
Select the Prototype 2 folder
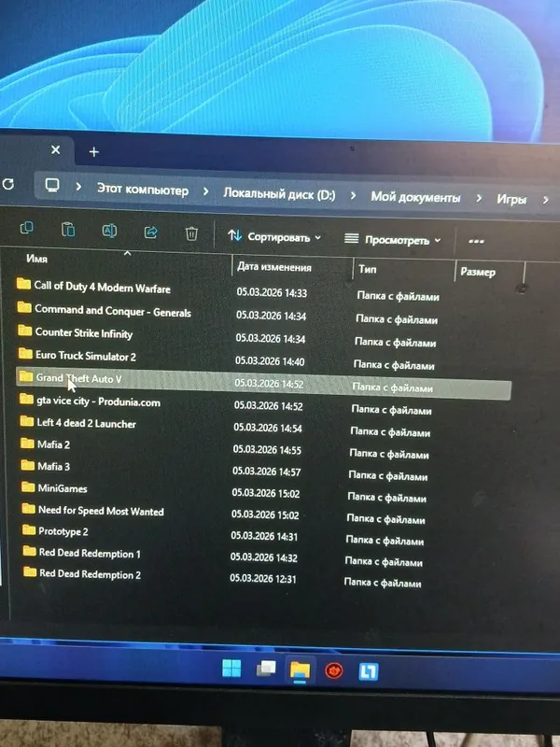[x=63, y=531]
